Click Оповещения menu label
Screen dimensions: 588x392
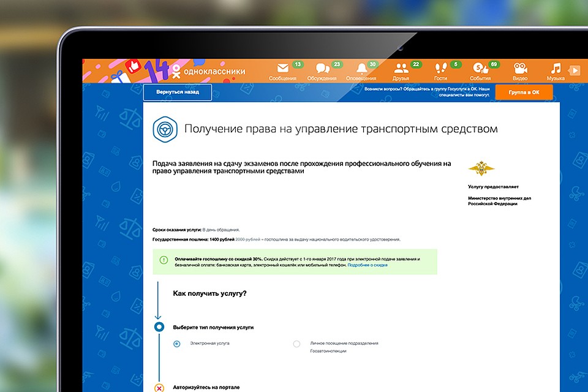[361, 78]
